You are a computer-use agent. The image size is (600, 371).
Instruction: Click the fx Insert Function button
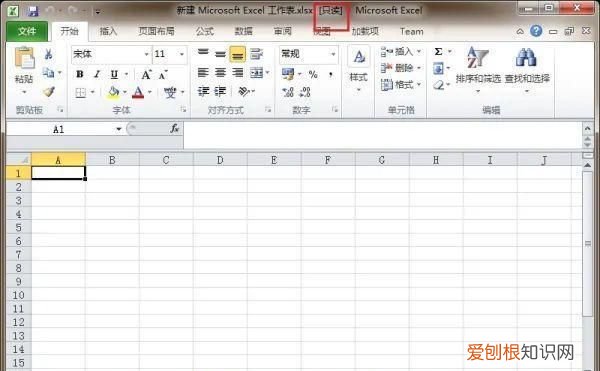[x=174, y=129]
